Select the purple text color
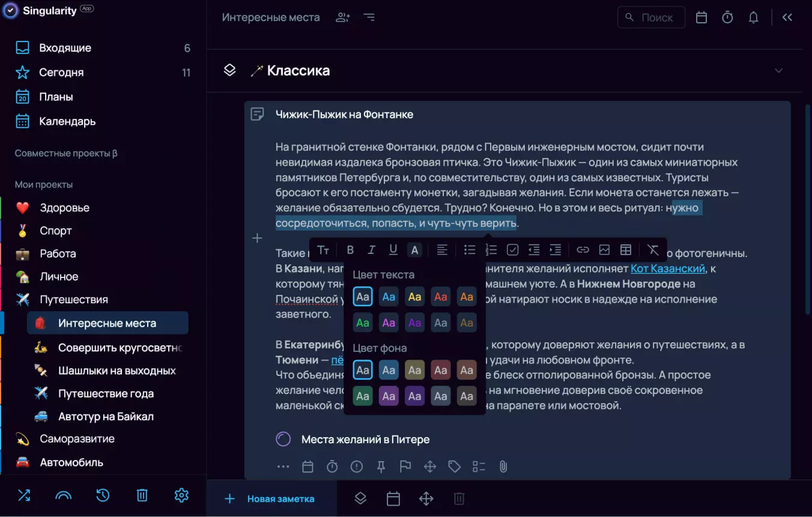This screenshot has height=517, width=812. click(414, 322)
